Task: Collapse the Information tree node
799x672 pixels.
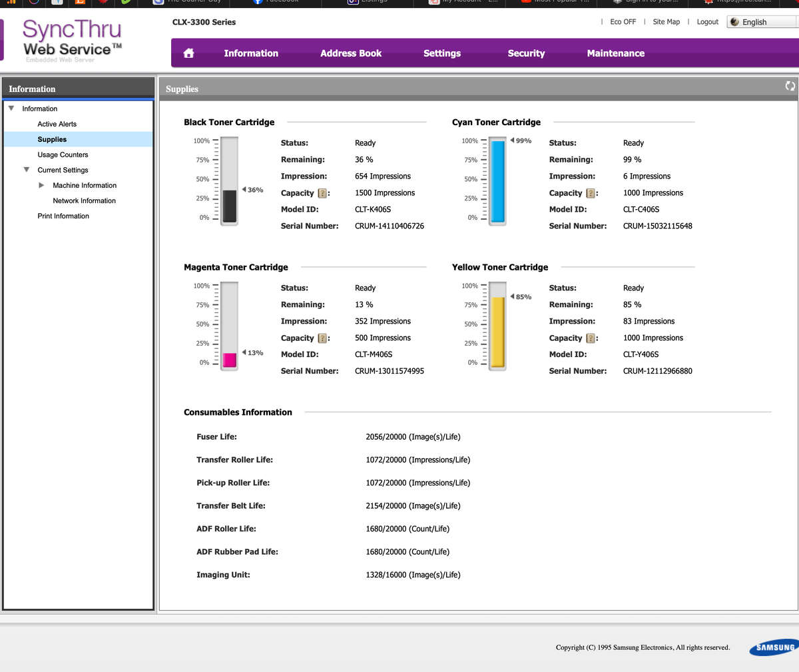Action: coord(11,108)
